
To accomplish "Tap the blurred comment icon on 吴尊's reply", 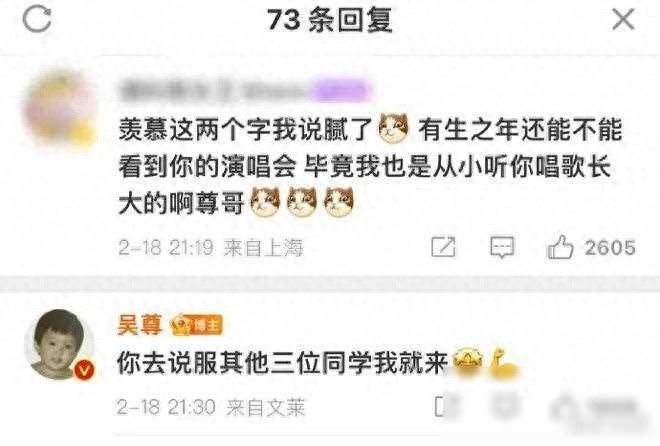I will pos(504,406).
